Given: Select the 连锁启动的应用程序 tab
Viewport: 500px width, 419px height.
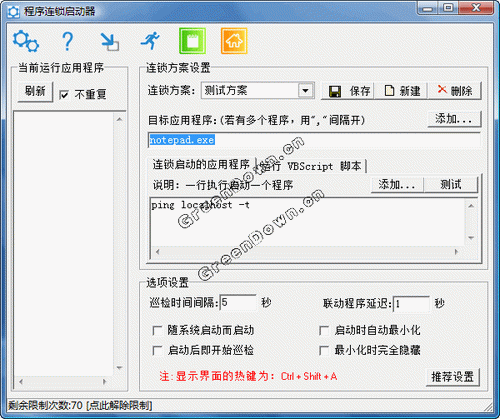Looking at the screenshot, I should pos(201,165).
